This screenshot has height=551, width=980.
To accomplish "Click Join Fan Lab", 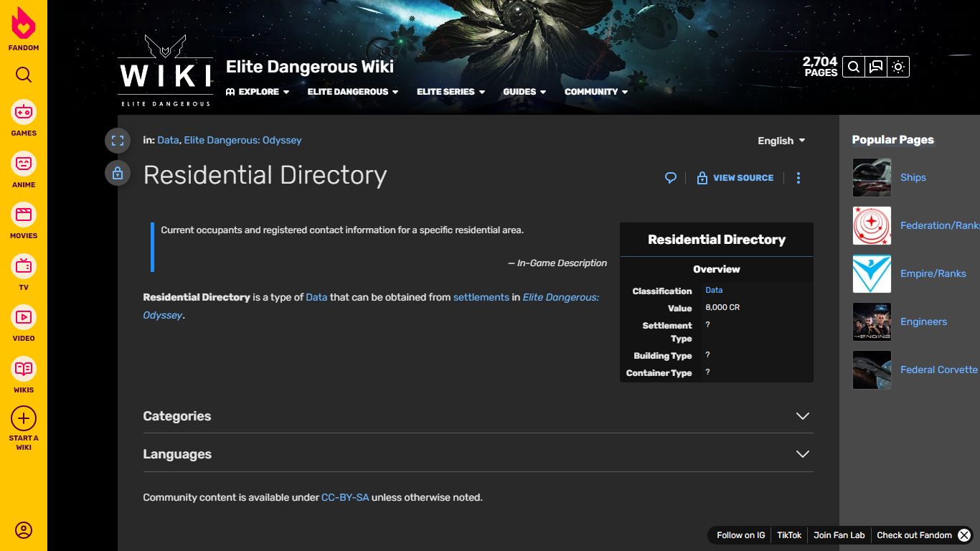I will click(x=839, y=535).
